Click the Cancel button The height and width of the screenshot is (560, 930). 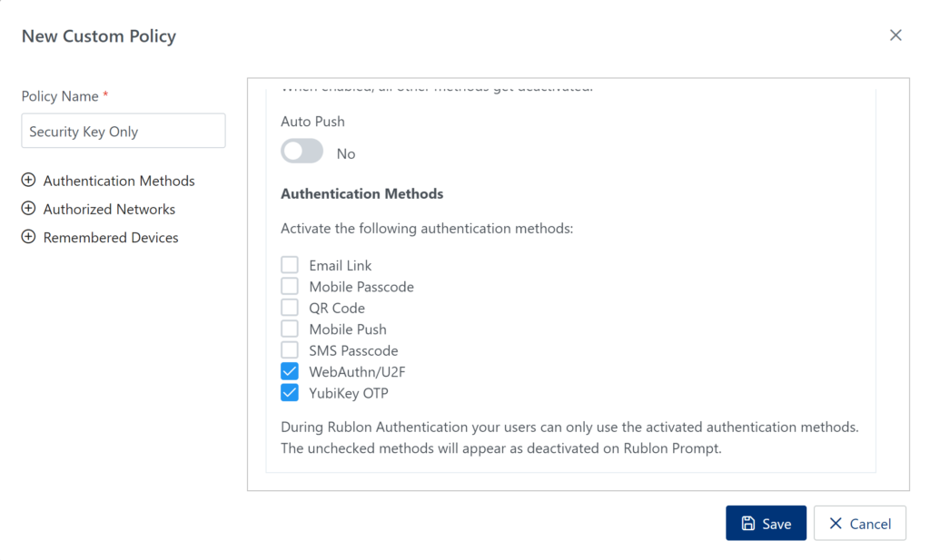pos(859,522)
